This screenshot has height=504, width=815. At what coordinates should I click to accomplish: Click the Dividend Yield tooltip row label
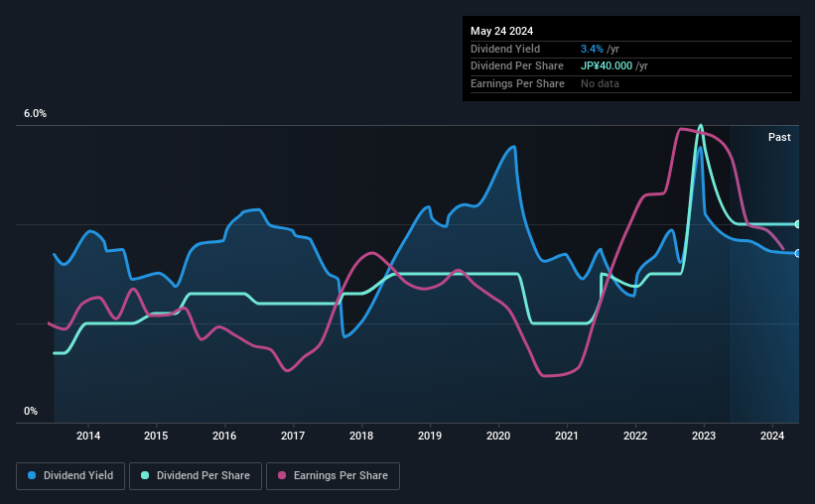pyautogui.click(x=505, y=49)
